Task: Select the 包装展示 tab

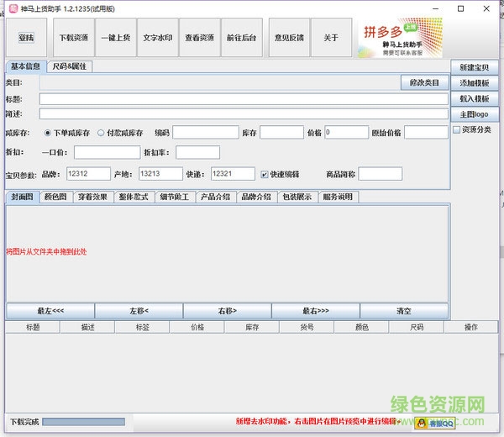Action: (x=297, y=197)
